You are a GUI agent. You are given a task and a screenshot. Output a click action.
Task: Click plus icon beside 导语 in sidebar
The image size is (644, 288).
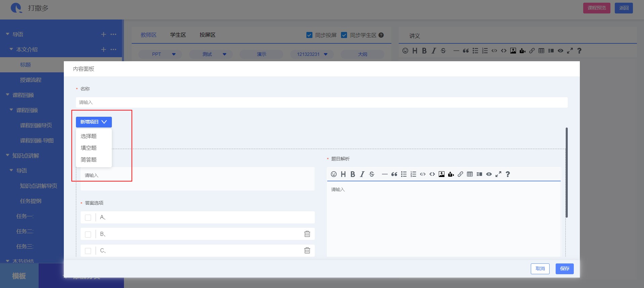[103, 34]
